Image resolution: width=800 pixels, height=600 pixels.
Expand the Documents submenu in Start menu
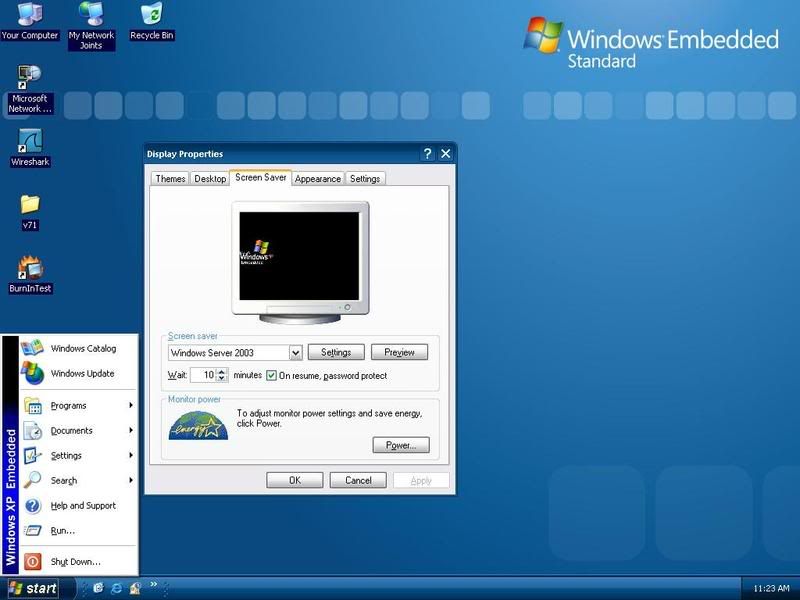click(78, 431)
